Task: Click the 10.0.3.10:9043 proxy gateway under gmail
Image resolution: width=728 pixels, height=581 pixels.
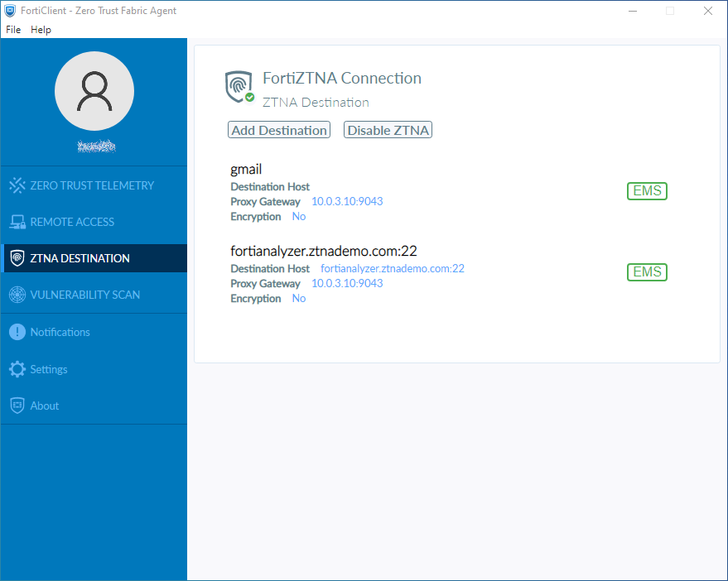Action: point(346,200)
